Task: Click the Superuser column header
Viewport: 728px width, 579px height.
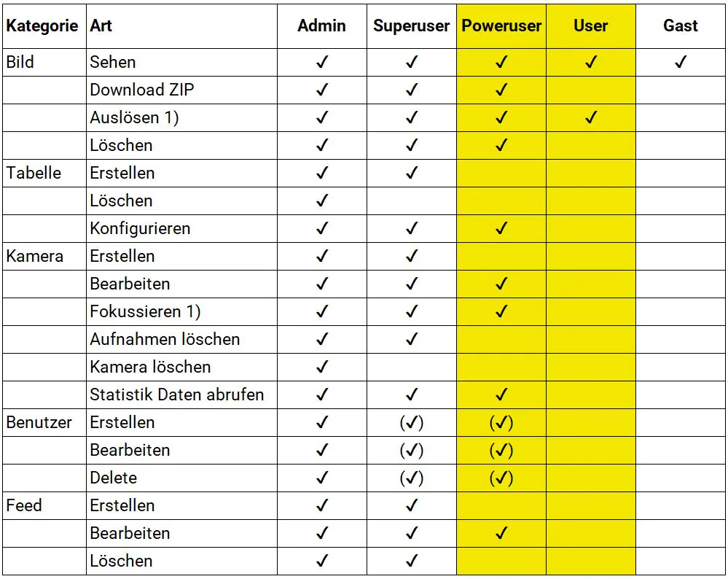Action: (411, 26)
